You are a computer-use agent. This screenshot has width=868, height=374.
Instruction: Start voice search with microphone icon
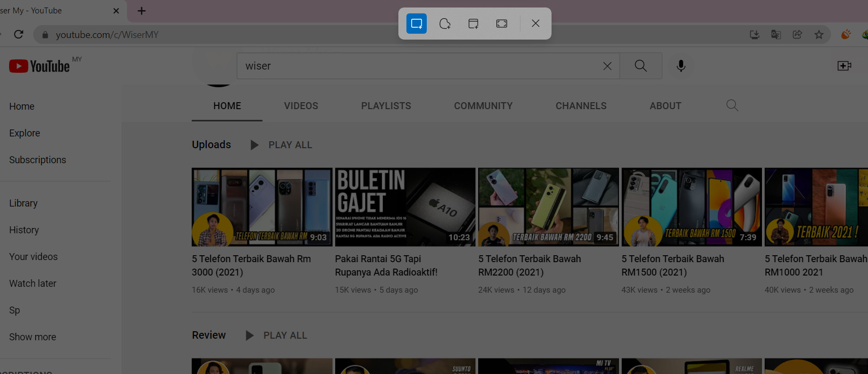pyautogui.click(x=681, y=66)
